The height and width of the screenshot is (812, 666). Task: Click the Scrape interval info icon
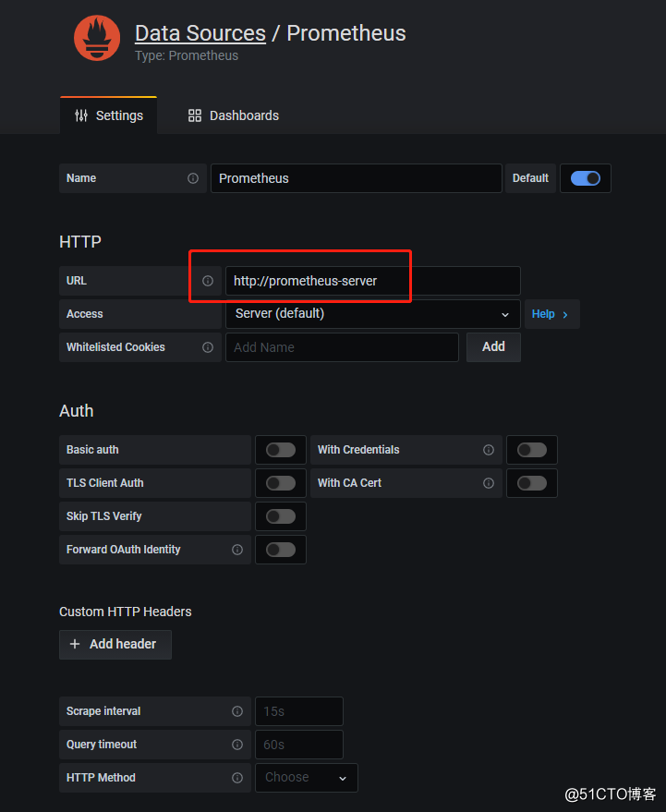(x=237, y=711)
